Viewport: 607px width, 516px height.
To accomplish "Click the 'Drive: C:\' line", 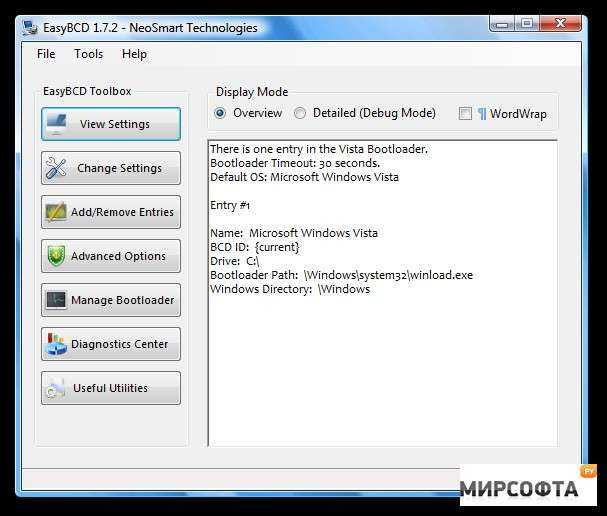I will click(235, 261).
